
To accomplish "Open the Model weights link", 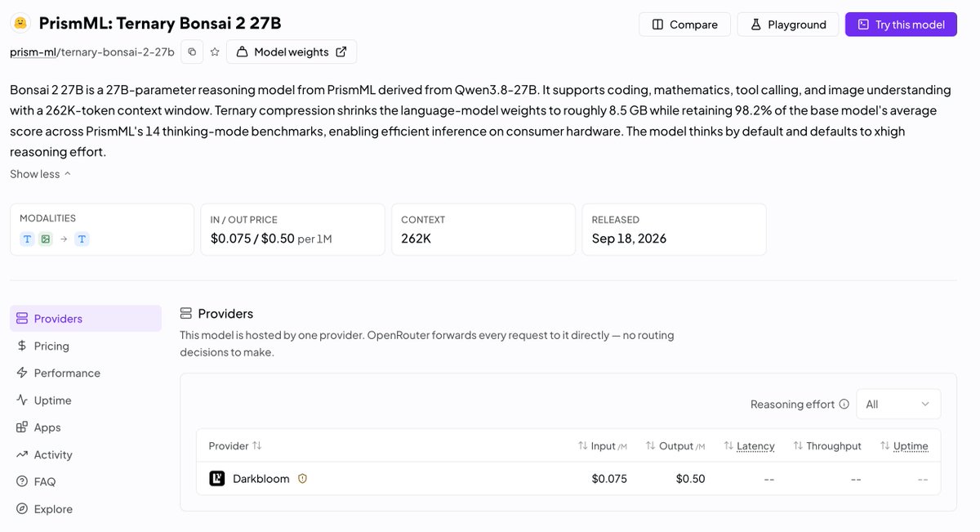I will 292,51.
